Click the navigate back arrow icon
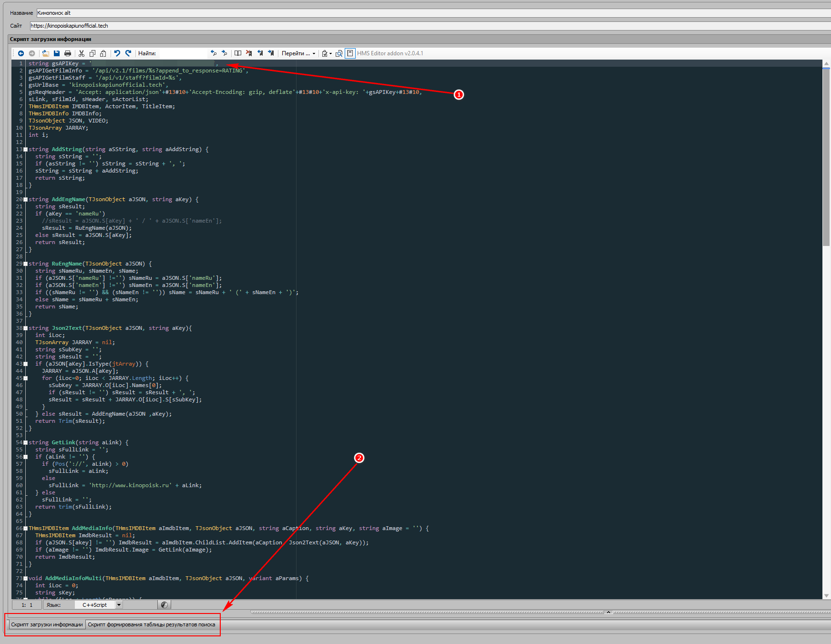The height and width of the screenshot is (644, 831). (x=21, y=53)
